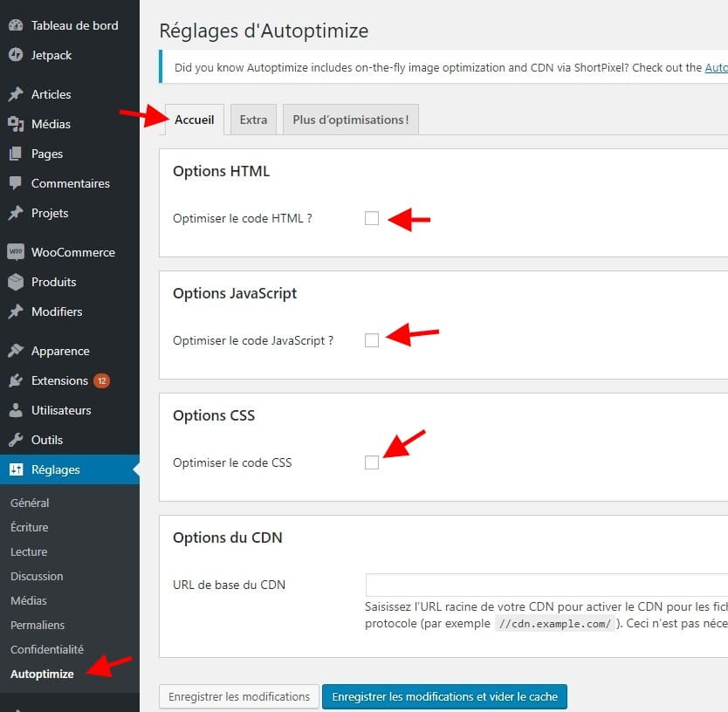Click Enregistrer les modifications button
Image resolution: width=728 pixels, height=712 pixels.
coord(238,696)
